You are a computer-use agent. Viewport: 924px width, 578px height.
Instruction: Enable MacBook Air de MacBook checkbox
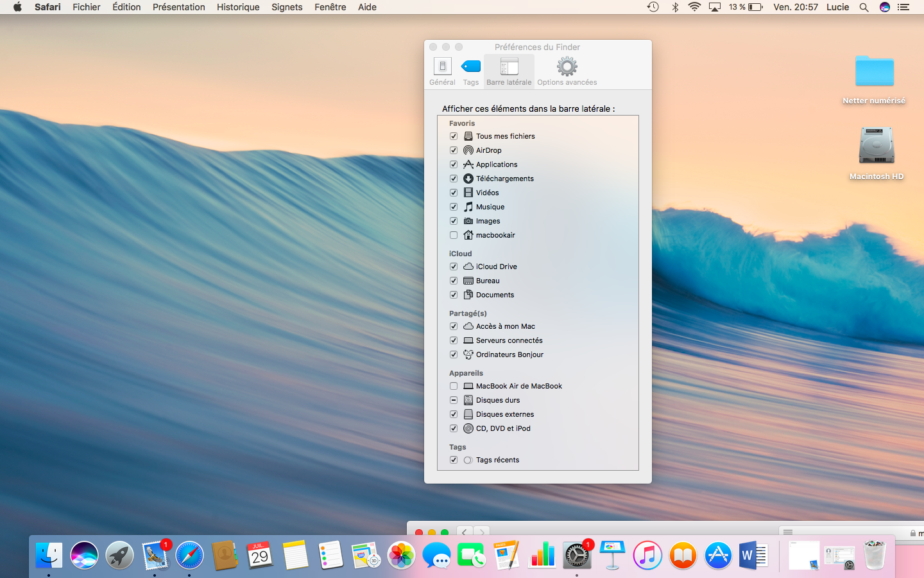click(x=454, y=386)
